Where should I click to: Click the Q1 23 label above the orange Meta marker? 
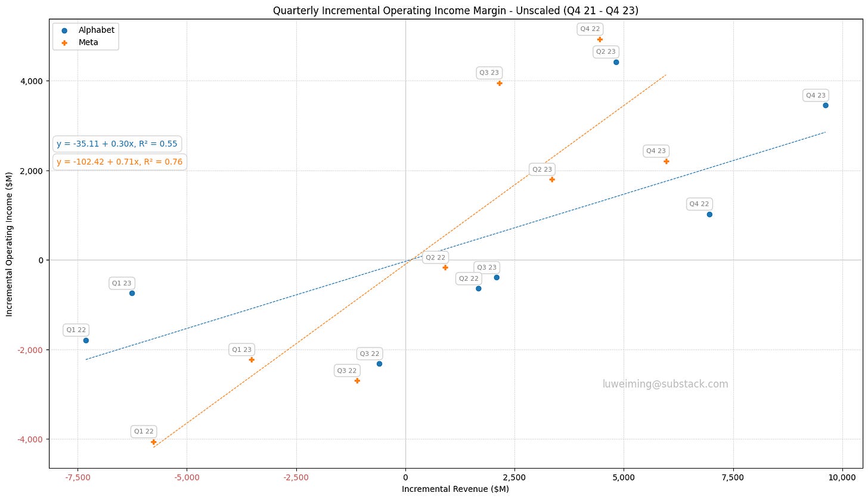pyautogui.click(x=241, y=350)
